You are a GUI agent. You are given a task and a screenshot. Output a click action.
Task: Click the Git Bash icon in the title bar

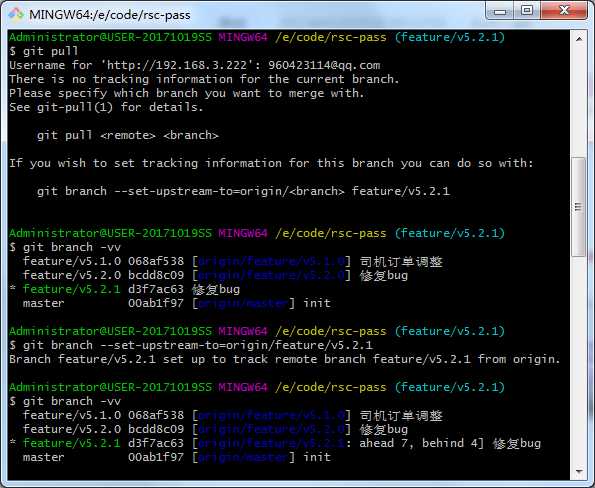(x=16, y=14)
